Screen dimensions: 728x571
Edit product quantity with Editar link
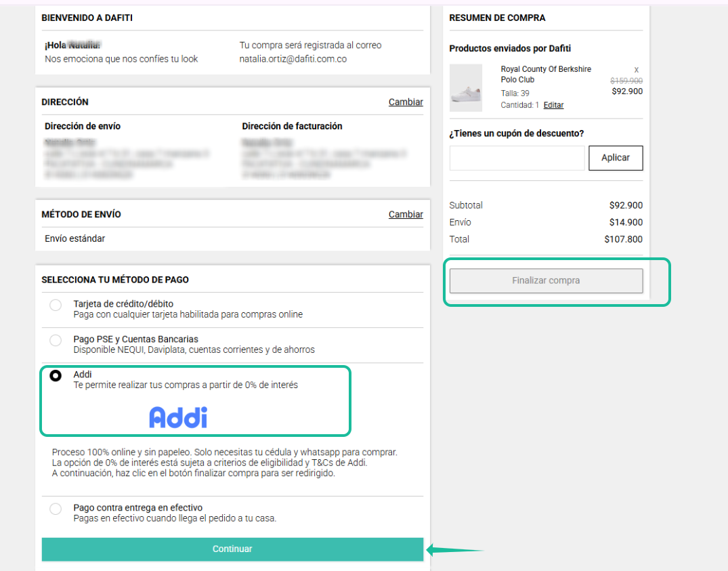point(553,105)
